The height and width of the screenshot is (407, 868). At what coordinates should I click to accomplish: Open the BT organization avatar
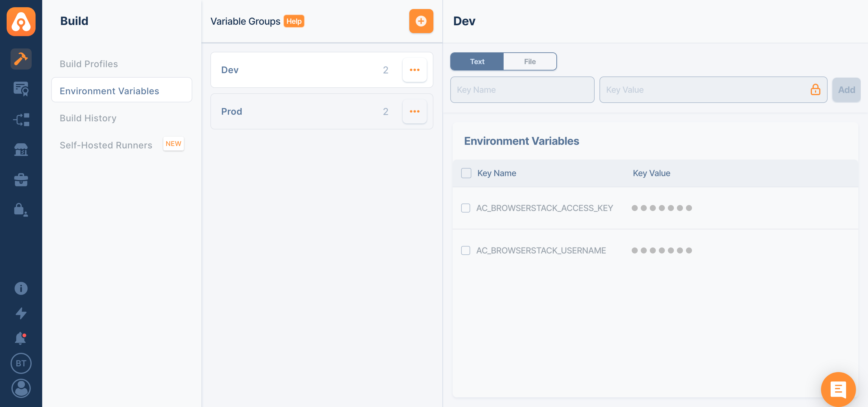[x=21, y=363]
